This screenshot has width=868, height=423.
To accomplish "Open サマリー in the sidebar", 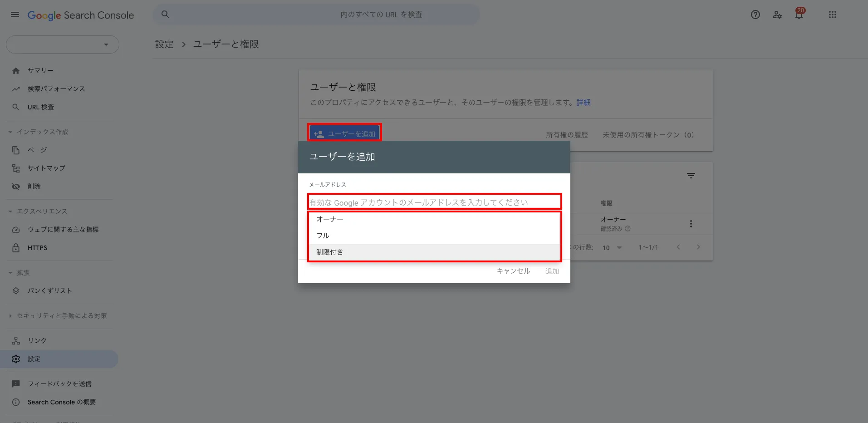I will pyautogui.click(x=40, y=71).
